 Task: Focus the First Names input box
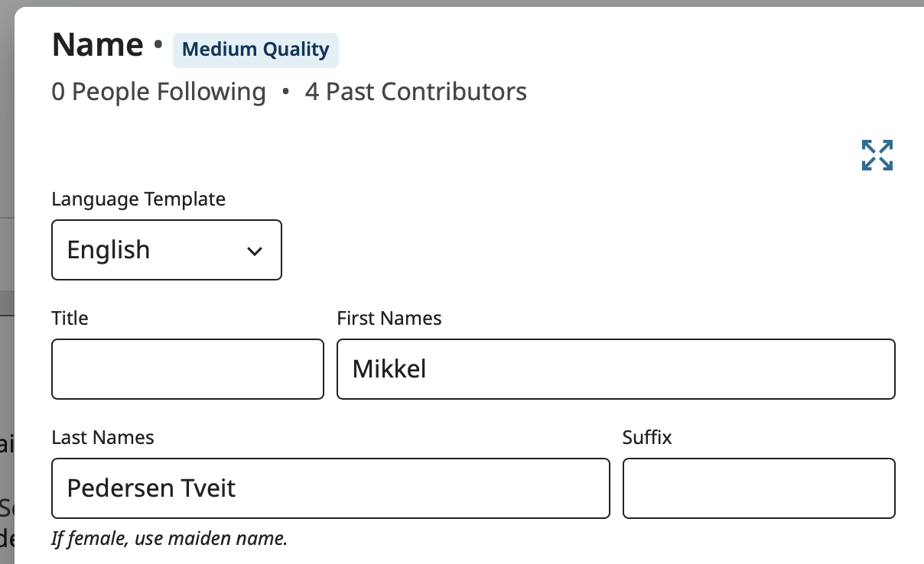[615, 369]
